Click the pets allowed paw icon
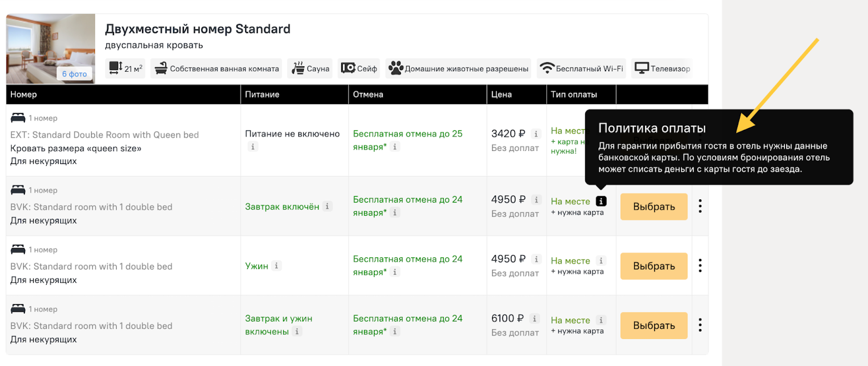Viewport: 868px width, 366px height. [396, 68]
